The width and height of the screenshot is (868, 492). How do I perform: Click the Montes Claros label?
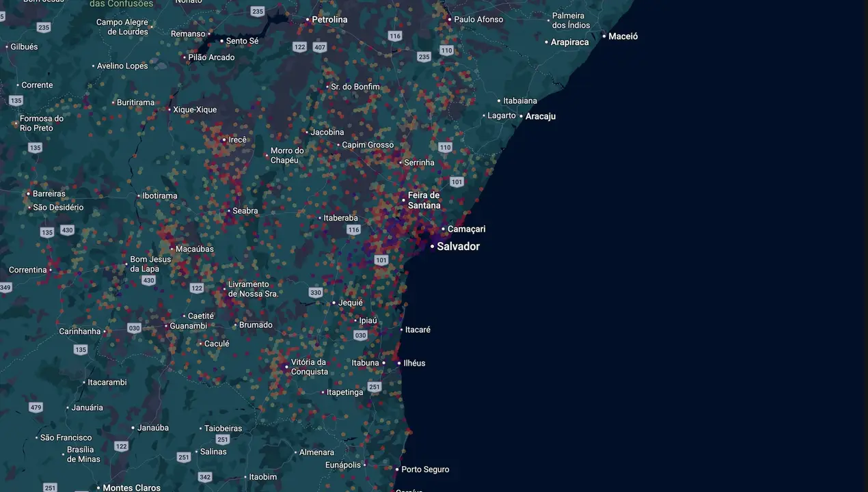pos(132,488)
